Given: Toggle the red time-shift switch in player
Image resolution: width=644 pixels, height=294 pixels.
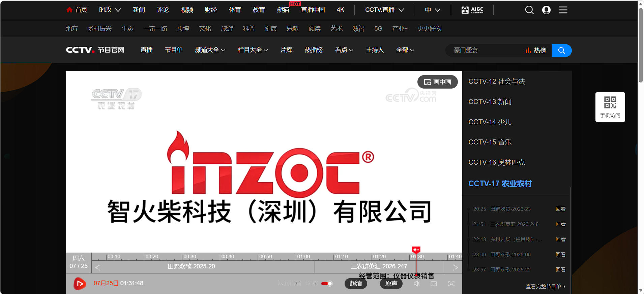Looking at the screenshot, I should (327, 284).
